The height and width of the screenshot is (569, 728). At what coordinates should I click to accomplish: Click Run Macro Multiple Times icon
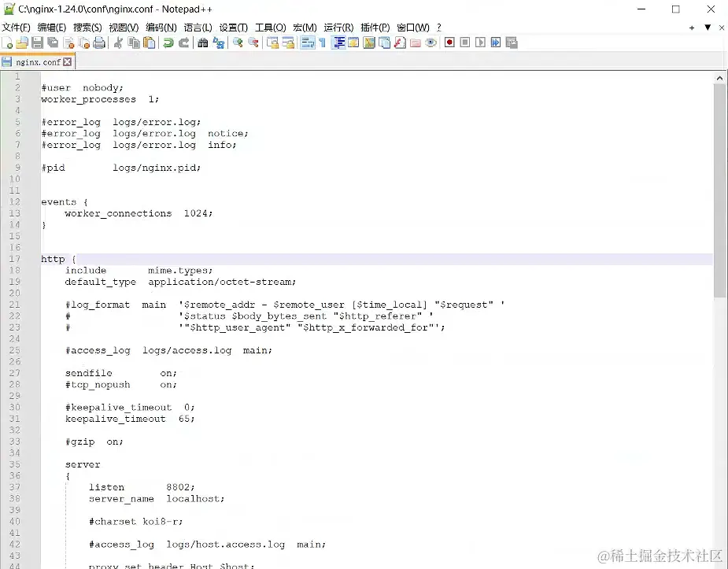(x=496, y=42)
